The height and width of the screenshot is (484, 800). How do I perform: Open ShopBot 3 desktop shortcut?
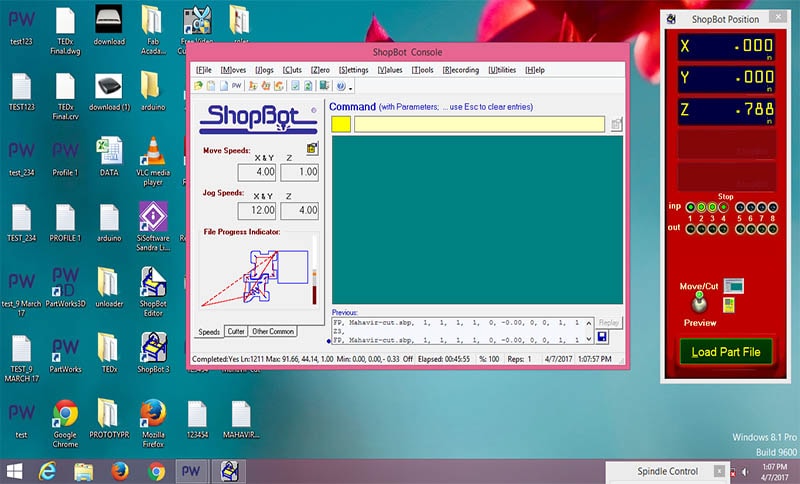[x=153, y=352]
